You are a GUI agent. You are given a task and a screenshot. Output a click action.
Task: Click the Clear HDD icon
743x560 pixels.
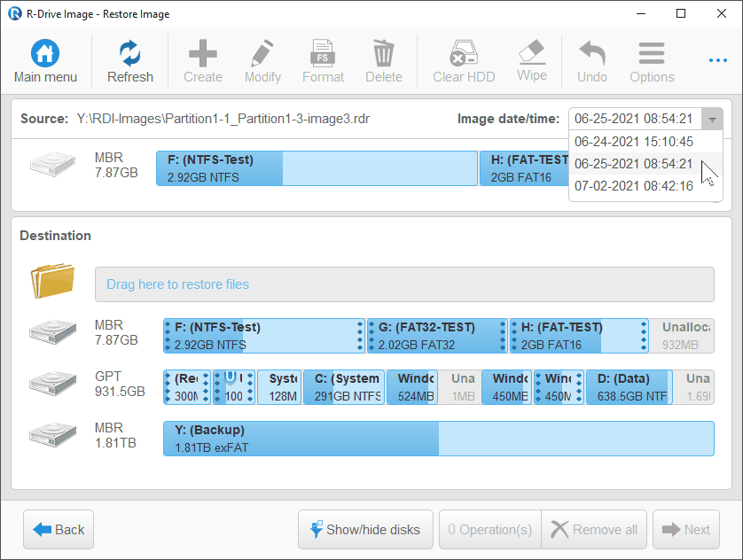point(464,52)
